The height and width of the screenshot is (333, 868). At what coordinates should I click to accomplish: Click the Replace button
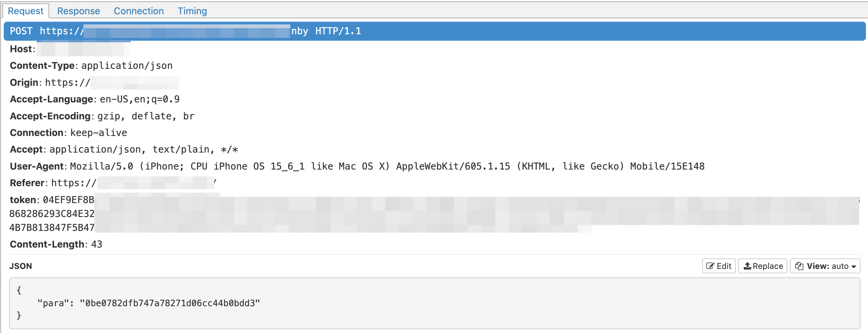pyautogui.click(x=762, y=266)
